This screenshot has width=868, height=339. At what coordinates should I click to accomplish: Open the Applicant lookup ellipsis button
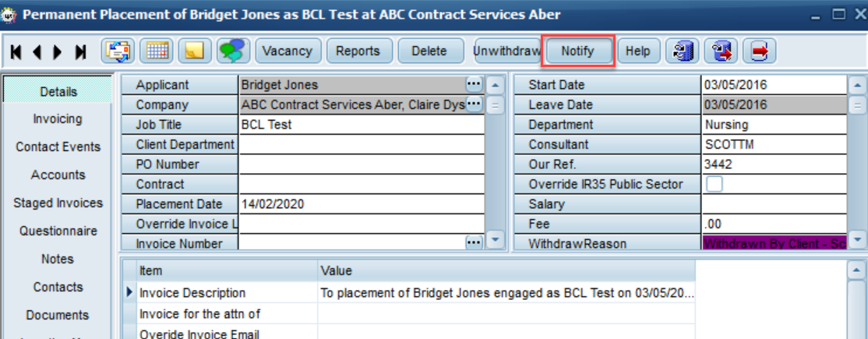[x=474, y=84]
